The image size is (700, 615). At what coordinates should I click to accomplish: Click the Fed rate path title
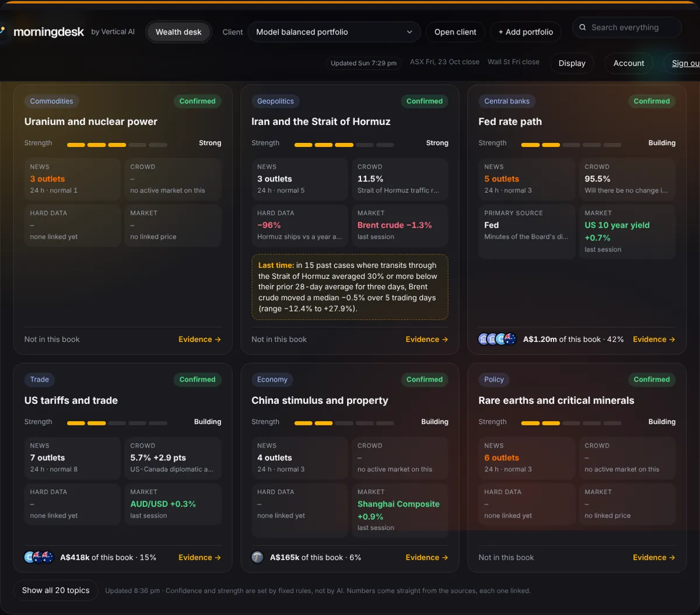pyautogui.click(x=510, y=121)
